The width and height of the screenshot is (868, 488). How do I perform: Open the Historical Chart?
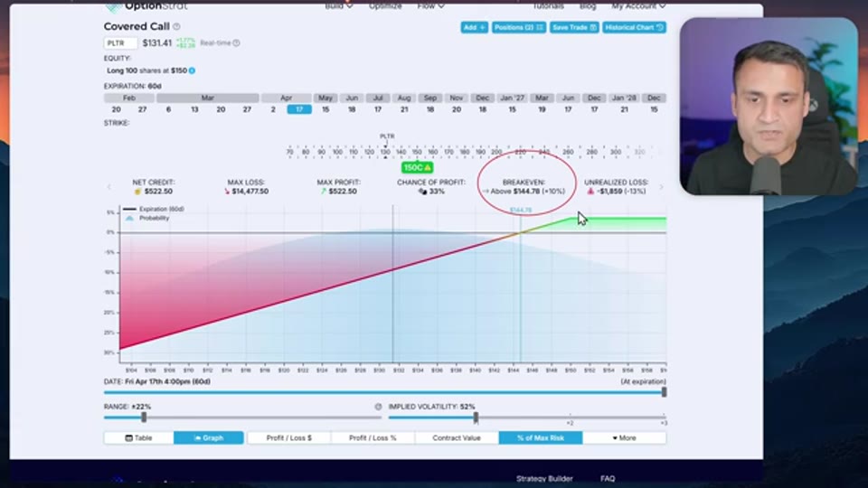click(x=635, y=27)
